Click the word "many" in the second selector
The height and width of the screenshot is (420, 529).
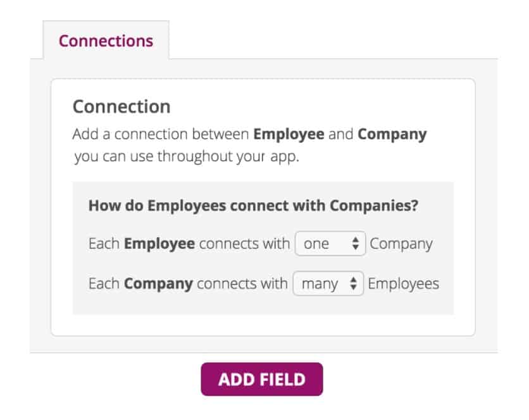tap(320, 284)
